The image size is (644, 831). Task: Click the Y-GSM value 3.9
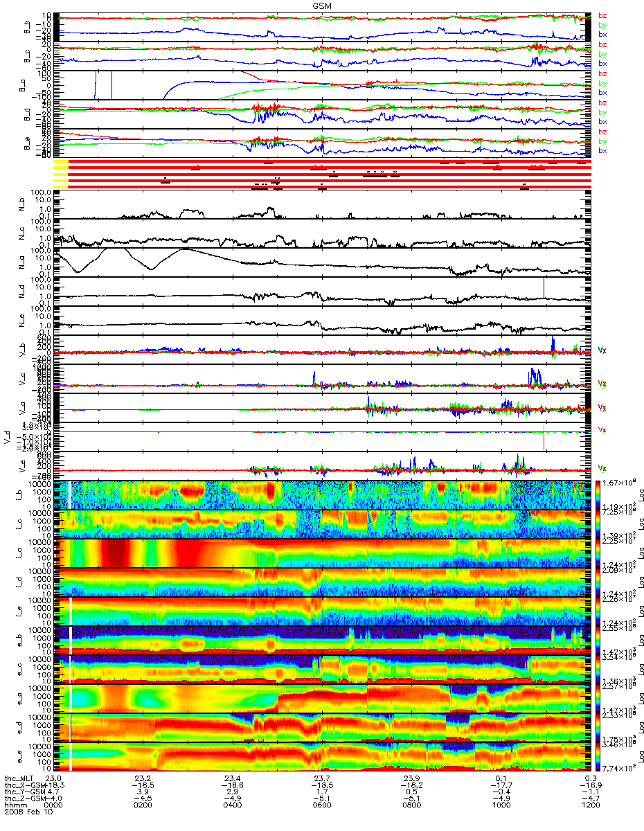pos(143,793)
